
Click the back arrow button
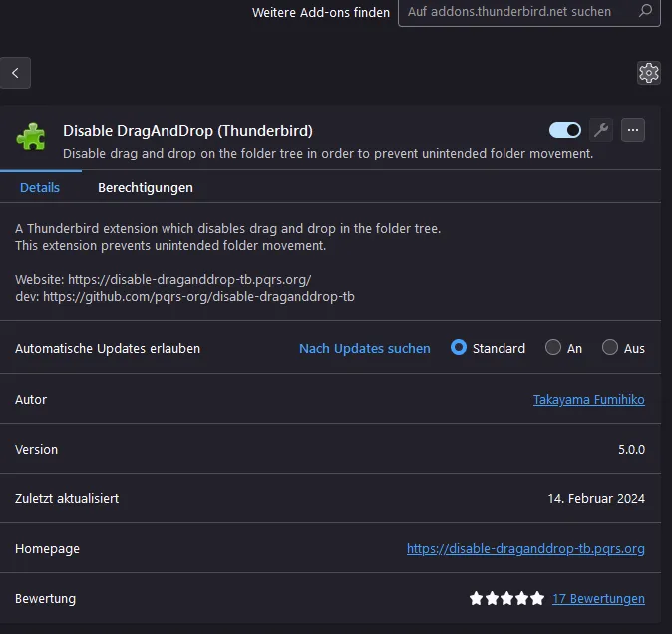click(15, 73)
